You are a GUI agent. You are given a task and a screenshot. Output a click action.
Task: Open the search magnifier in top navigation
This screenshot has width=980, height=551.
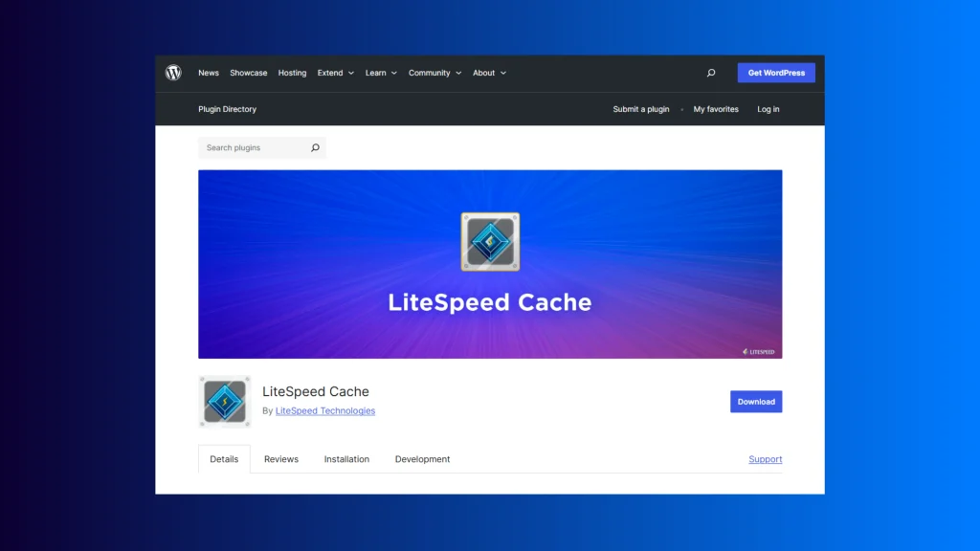pyautogui.click(x=711, y=73)
